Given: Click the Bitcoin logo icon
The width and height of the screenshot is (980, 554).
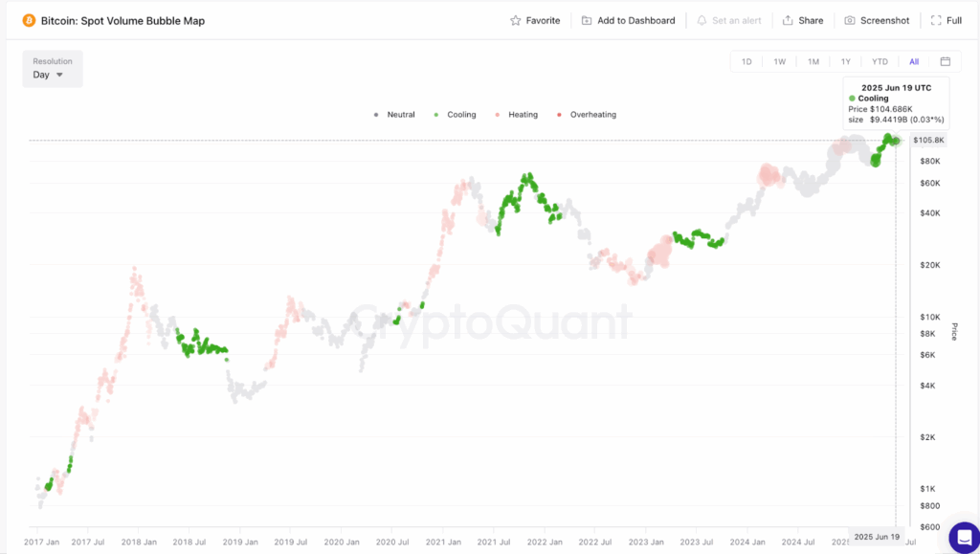Looking at the screenshot, I should (29, 20).
